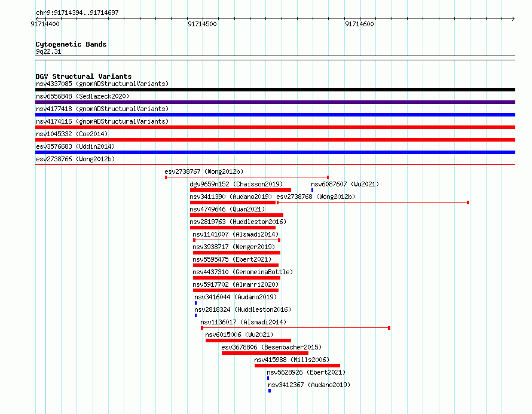532x414 pixels.
Task: Click the 91714400 ruler position
Action: (45, 24)
